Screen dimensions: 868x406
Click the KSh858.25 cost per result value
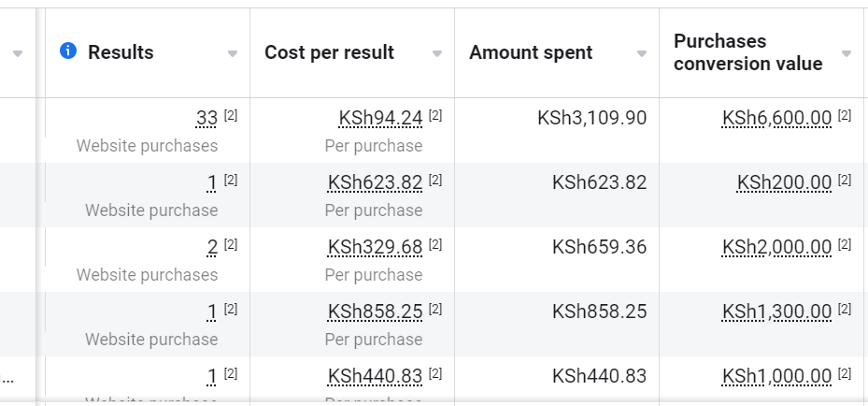coord(375,312)
